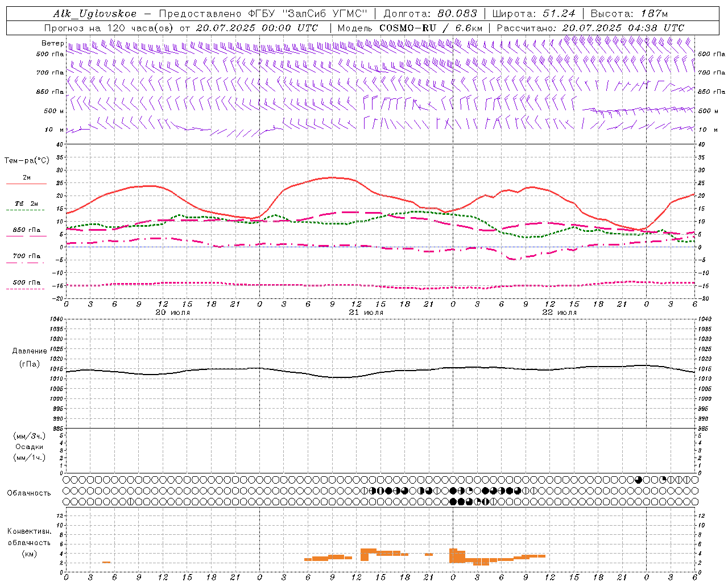The width and height of the screenshot is (728, 582).
Task: Click the Td 2м dew point legend entry
Action: tap(26, 203)
